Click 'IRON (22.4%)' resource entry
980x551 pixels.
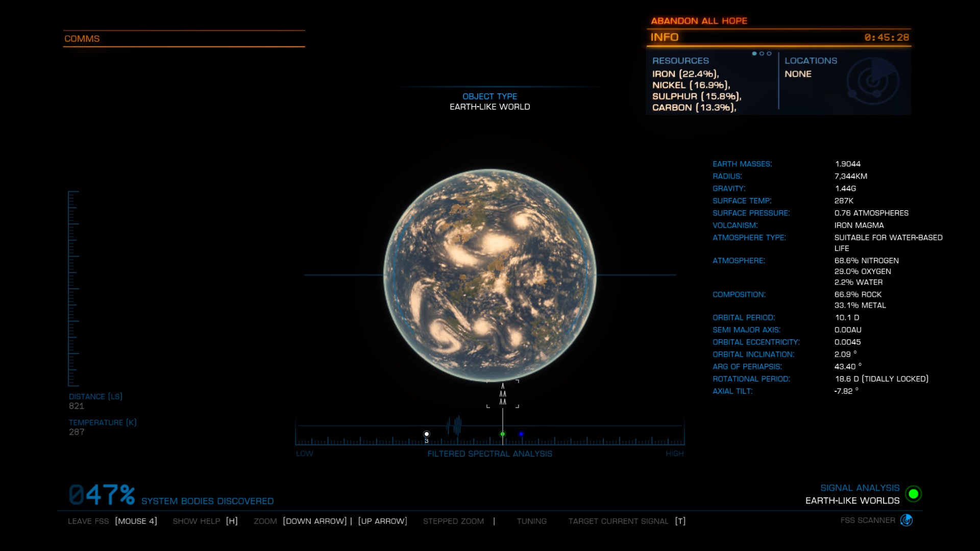[x=685, y=74]
